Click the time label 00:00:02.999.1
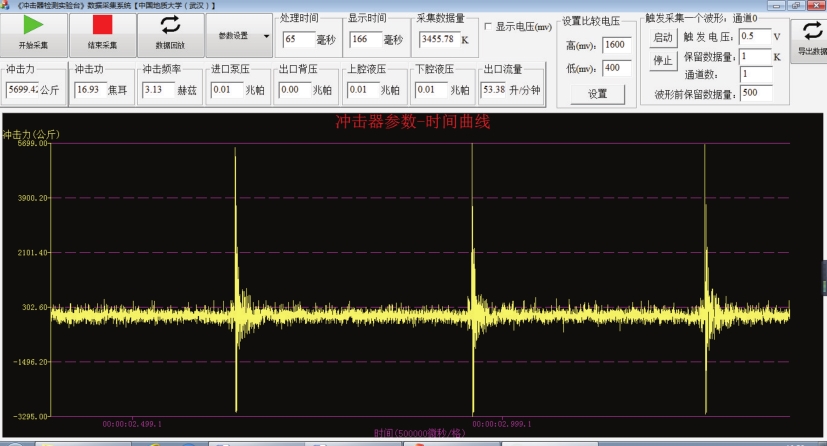The height and width of the screenshot is (446, 827). point(502,424)
